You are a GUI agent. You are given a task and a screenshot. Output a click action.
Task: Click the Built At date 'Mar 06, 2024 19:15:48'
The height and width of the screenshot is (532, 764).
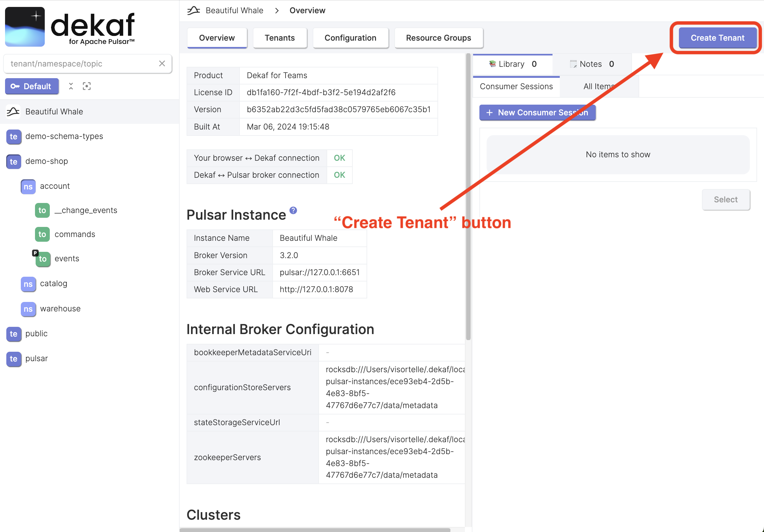tap(288, 127)
